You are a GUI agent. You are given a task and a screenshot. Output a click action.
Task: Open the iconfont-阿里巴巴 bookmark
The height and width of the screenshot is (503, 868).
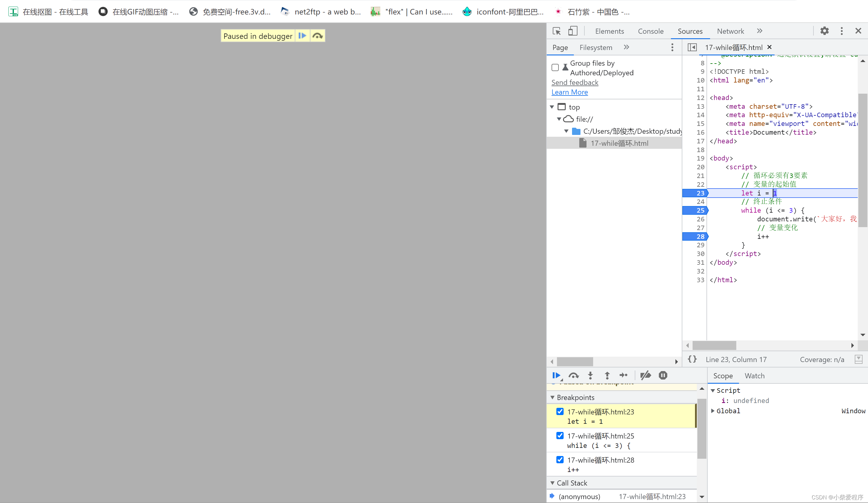[x=503, y=12]
